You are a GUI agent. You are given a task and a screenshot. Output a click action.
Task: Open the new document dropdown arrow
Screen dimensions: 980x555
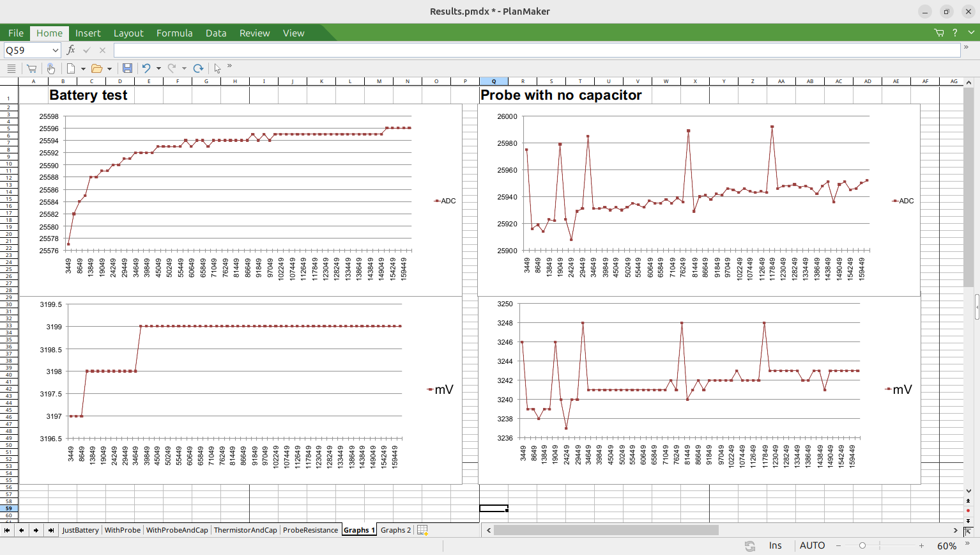(83, 68)
